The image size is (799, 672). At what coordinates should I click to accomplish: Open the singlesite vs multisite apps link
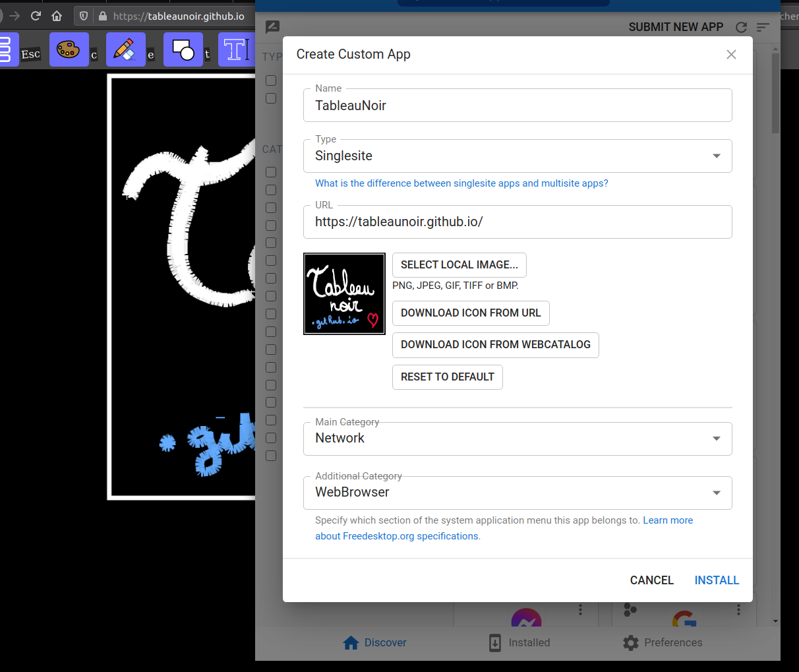461,183
